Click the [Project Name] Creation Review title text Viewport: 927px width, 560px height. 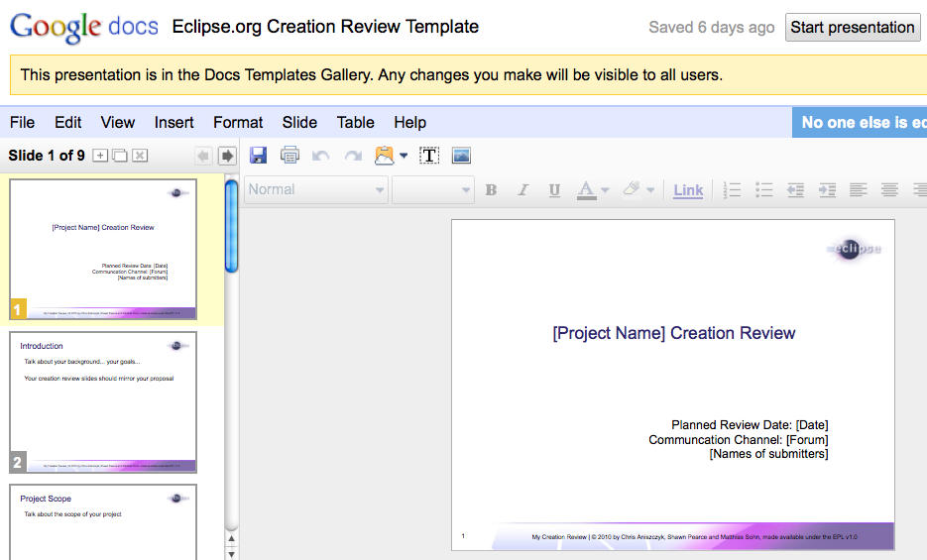tap(674, 333)
